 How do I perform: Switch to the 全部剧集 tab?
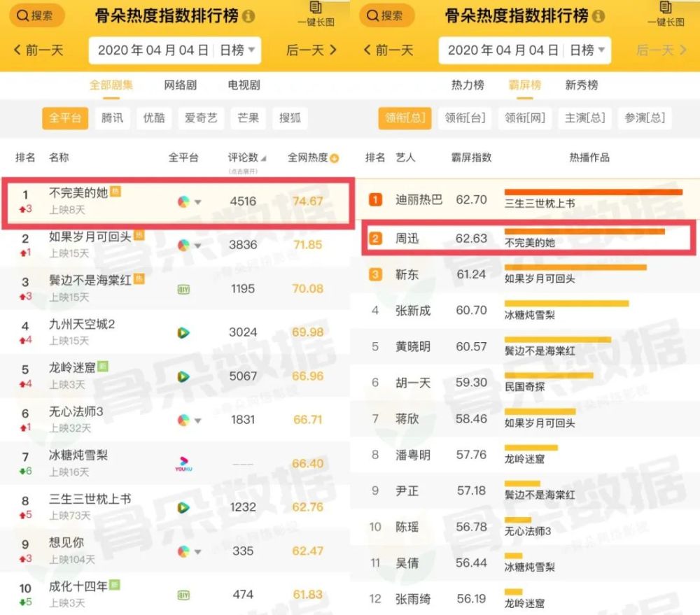click(111, 85)
